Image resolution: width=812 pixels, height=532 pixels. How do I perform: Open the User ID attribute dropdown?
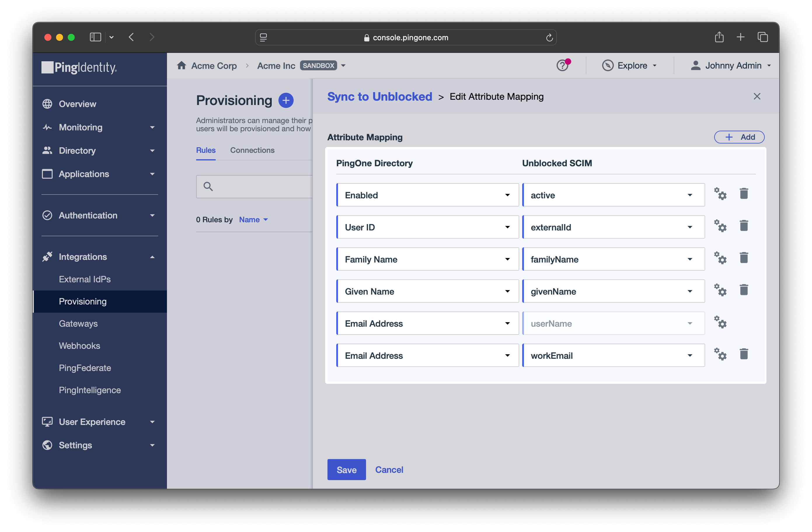point(428,227)
